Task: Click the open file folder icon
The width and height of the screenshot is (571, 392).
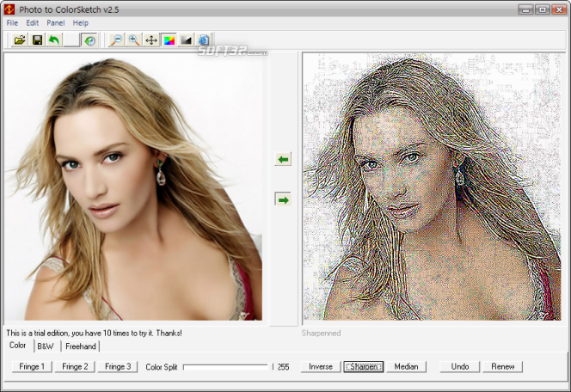Action: [20, 40]
